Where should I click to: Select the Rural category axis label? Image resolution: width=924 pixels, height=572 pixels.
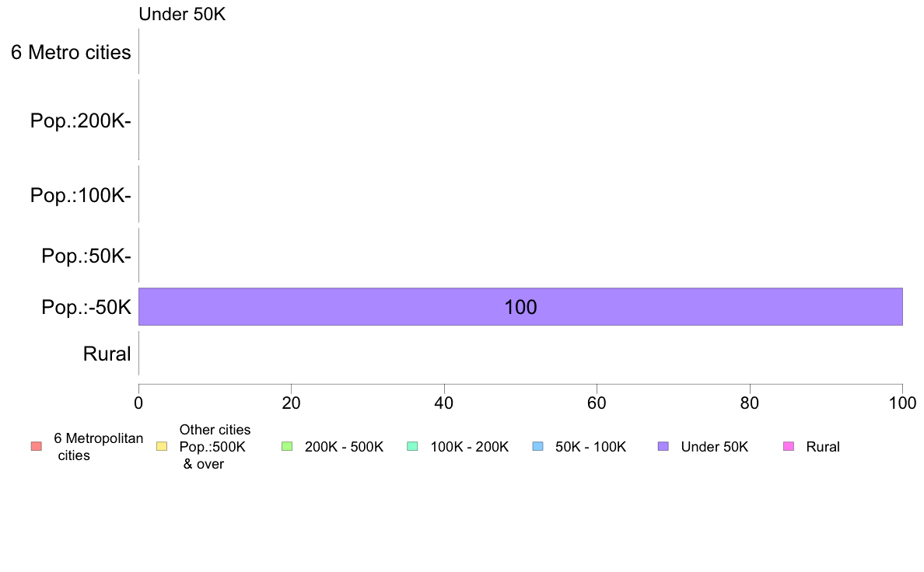click(x=107, y=354)
